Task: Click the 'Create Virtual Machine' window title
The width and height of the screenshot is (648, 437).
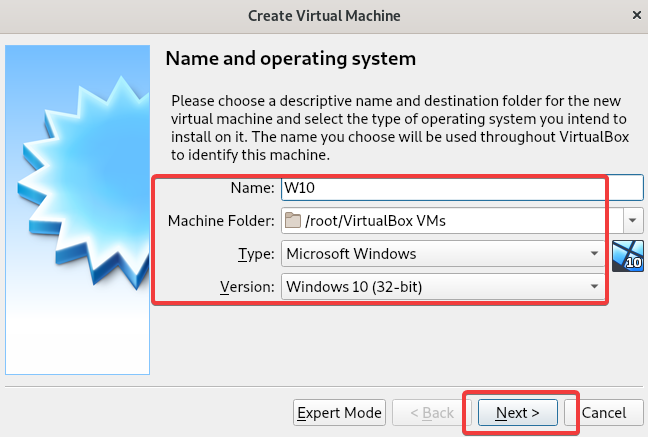Action: click(x=324, y=16)
